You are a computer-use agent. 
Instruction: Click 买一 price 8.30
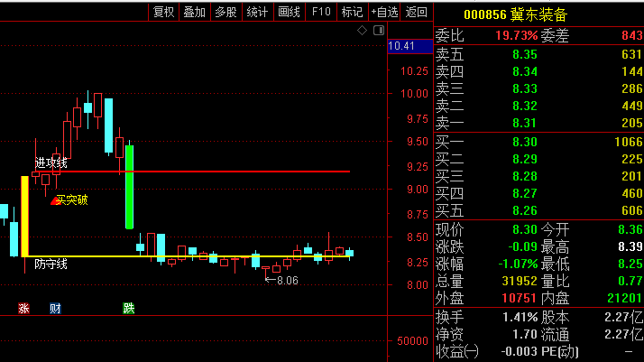pos(525,142)
